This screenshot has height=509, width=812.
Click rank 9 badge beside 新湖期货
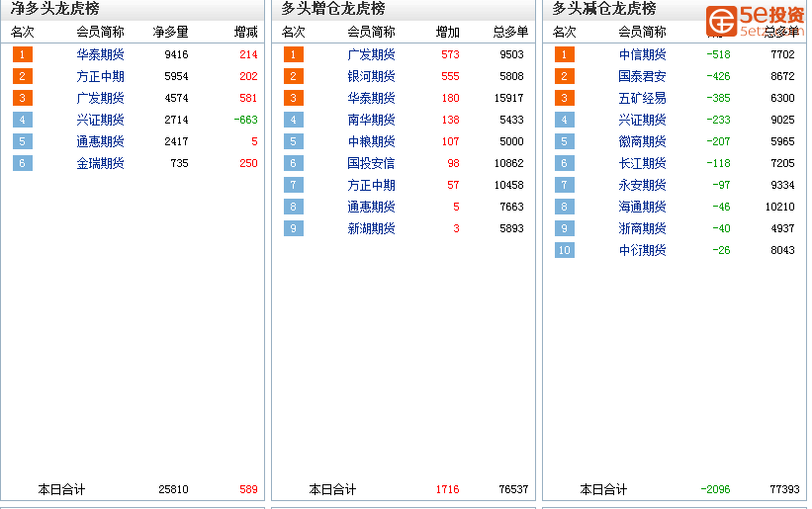294,228
